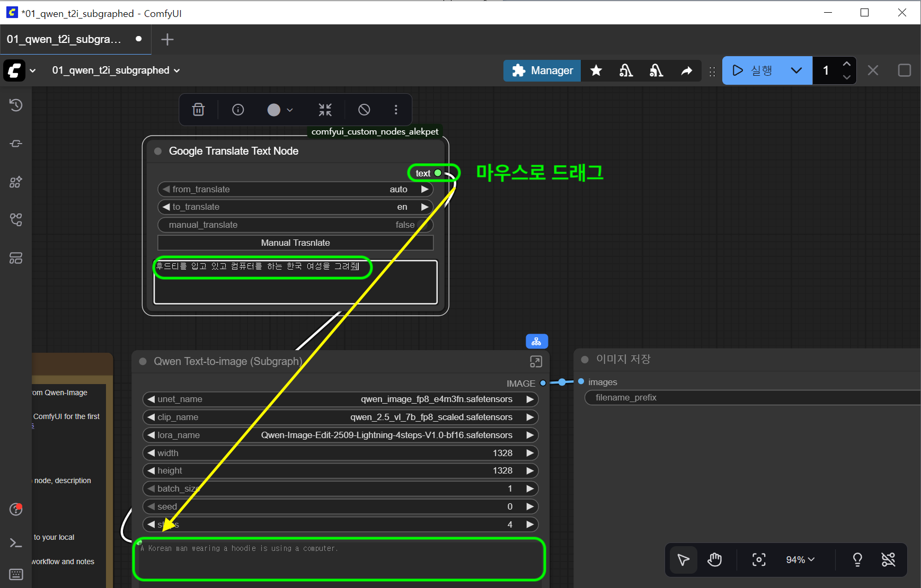
Task: Click the second cache-clear icon beside share
Action: [x=656, y=70]
